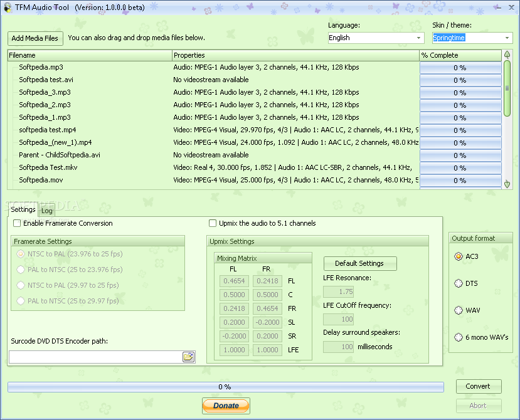
Task: Click scrollbar down arrow in file list
Action: pyautogui.click(x=507, y=184)
